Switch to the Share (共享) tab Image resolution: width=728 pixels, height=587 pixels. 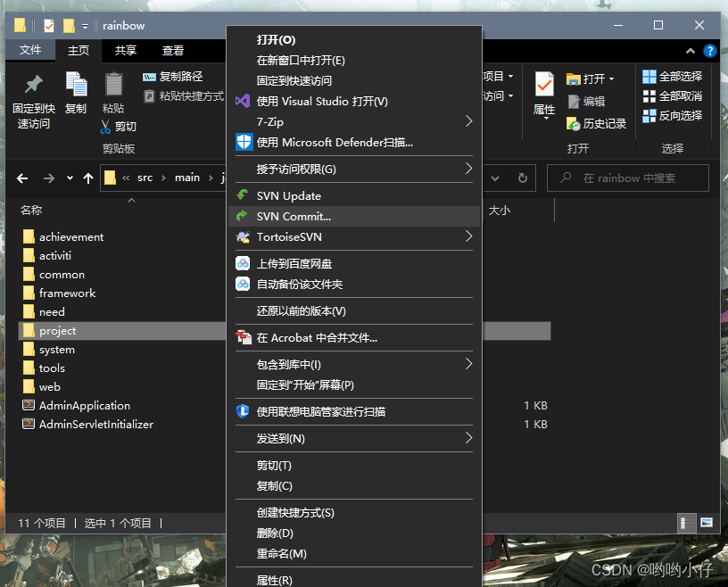[126, 50]
